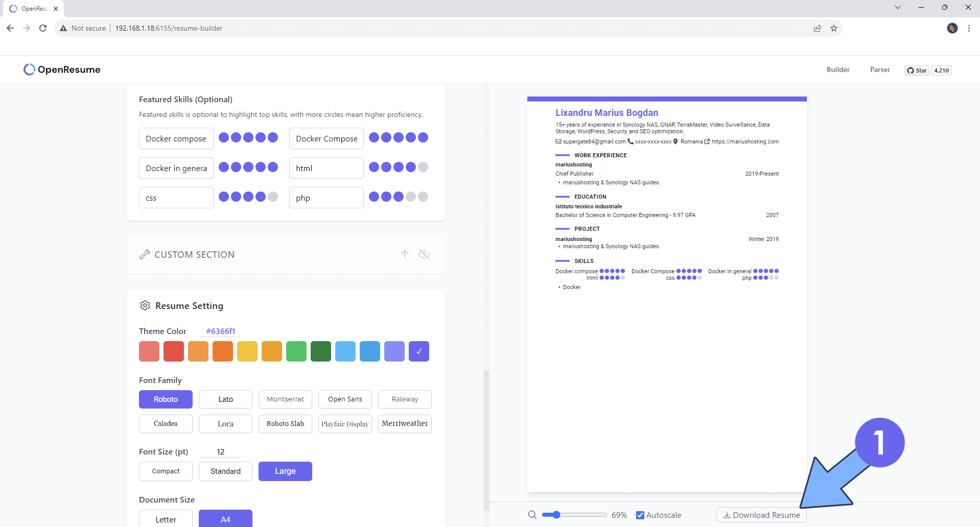This screenshot has height=527, width=980.
Task: Click the 4,210 star count
Action: click(942, 70)
